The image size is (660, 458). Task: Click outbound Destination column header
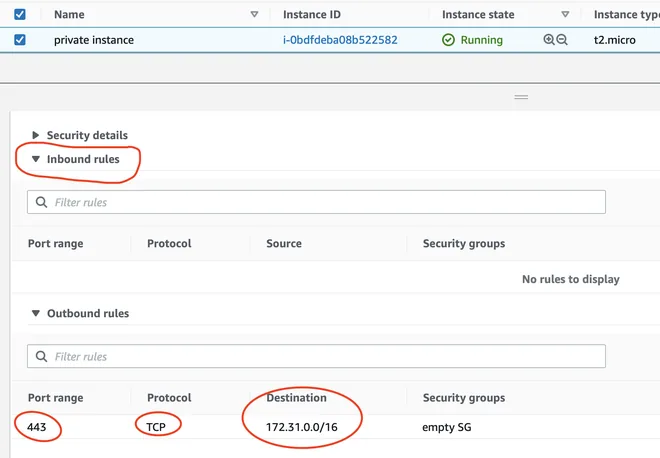pyautogui.click(x=296, y=397)
